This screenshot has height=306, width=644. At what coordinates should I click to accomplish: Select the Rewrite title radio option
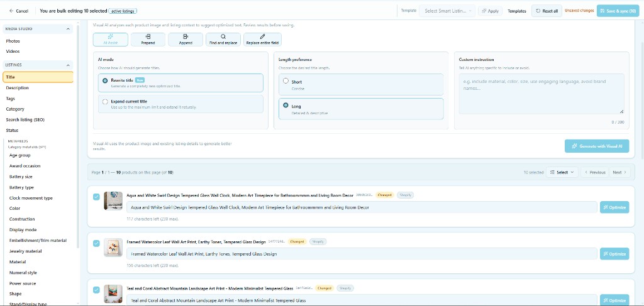[x=105, y=81]
